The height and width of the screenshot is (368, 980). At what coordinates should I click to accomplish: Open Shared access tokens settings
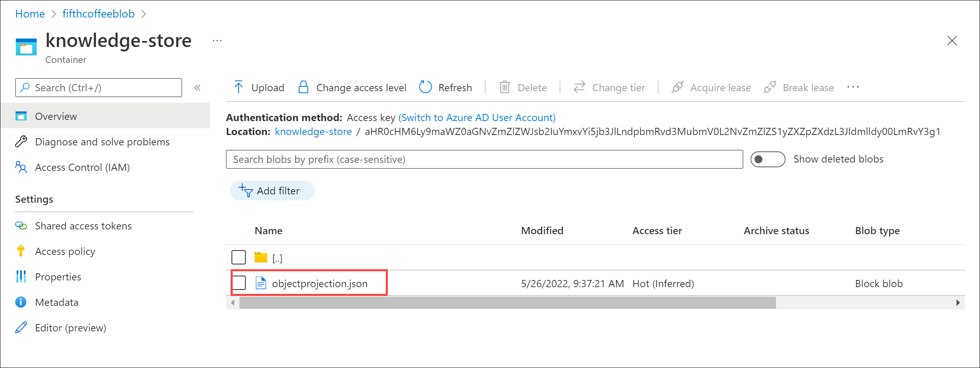tap(83, 226)
